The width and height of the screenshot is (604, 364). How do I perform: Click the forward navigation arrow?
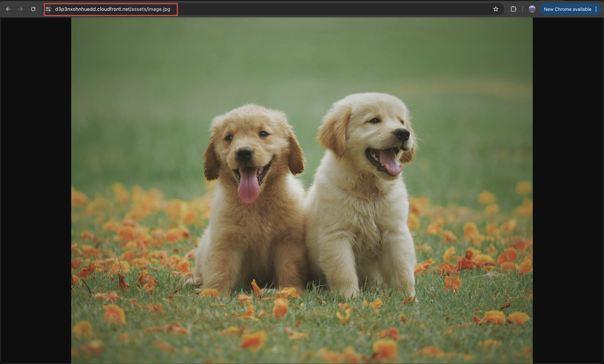point(21,9)
